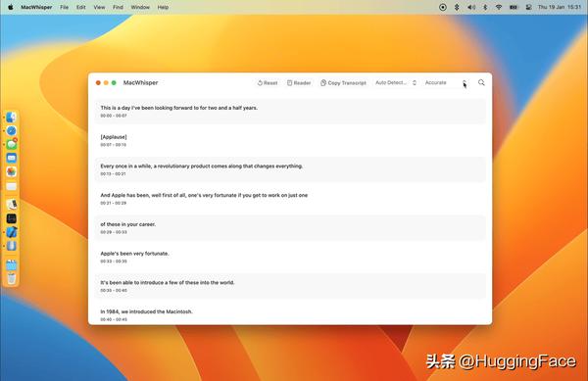Open Finder from the Dock
The width and height of the screenshot is (588, 381).
click(x=11, y=118)
